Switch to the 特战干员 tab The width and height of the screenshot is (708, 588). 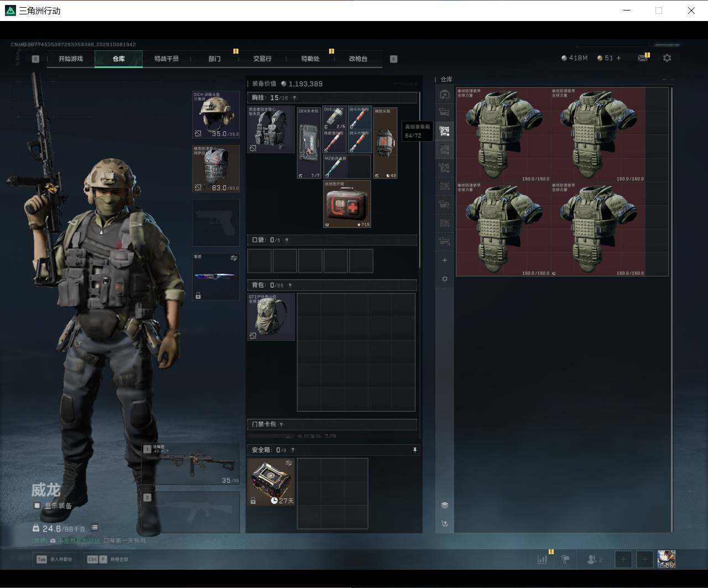pos(166,59)
